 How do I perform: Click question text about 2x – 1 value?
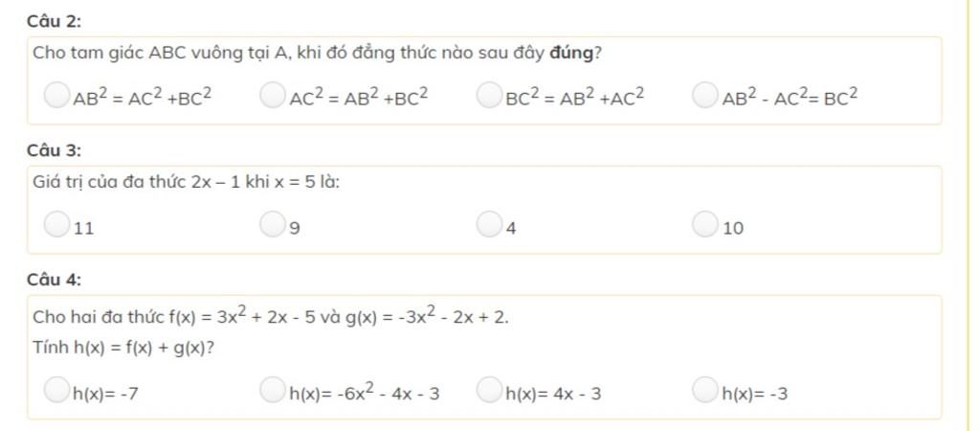[x=187, y=183]
